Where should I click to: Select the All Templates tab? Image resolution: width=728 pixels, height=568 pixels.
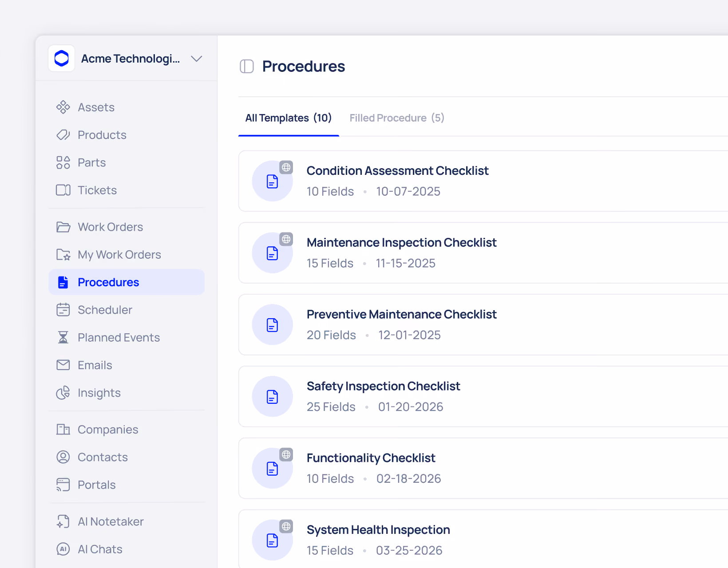[289, 118]
